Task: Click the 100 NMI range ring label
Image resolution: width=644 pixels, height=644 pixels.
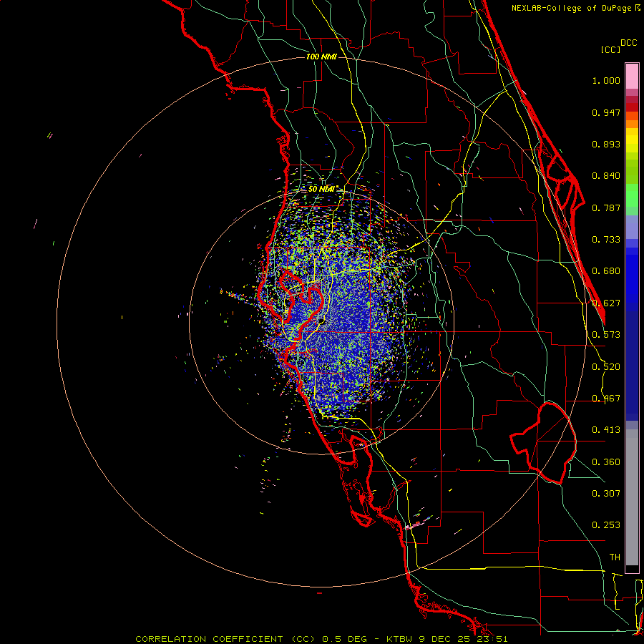Action: 321,57
